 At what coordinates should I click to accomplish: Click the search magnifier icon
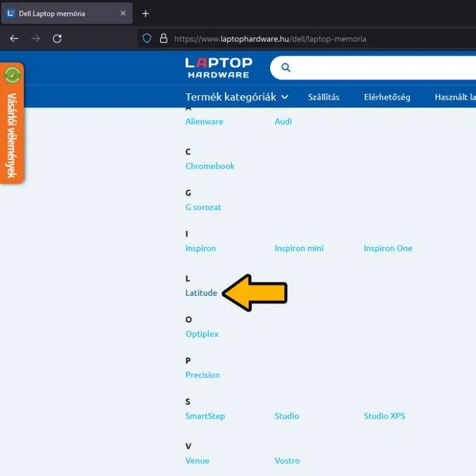(x=285, y=67)
